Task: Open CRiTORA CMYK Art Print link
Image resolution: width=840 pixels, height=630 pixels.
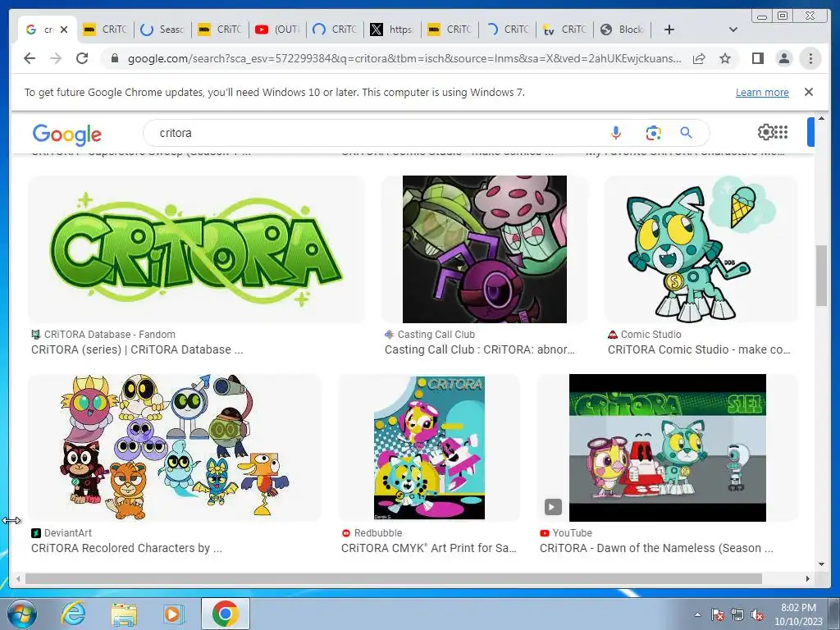Action: pos(428,548)
